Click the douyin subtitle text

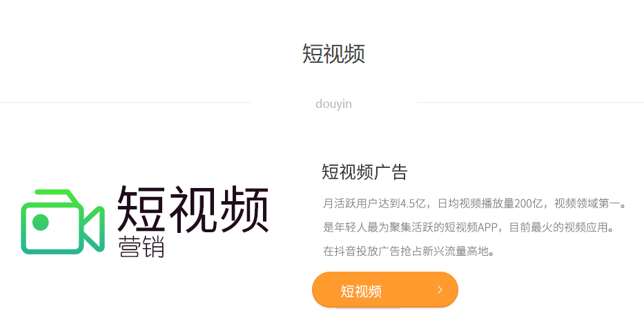coord(333,104)
